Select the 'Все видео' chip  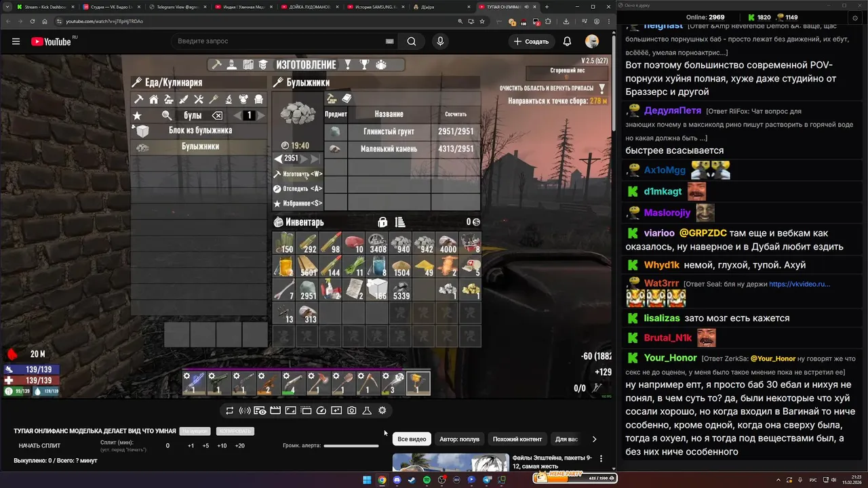[412, 439]
